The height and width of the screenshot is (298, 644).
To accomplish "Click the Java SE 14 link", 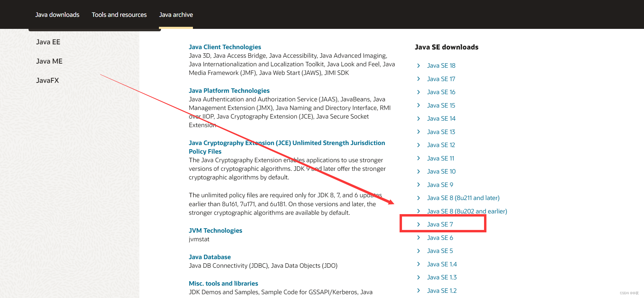I will [x=441, y=119].
